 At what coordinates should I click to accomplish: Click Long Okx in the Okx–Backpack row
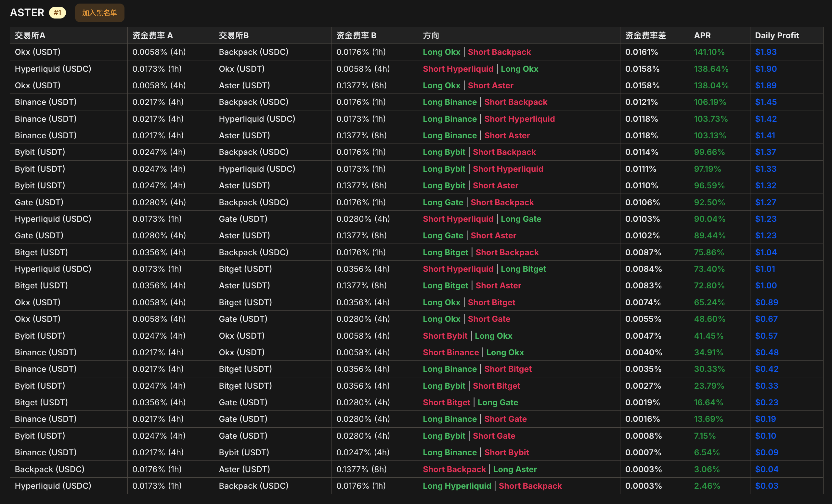441,52
